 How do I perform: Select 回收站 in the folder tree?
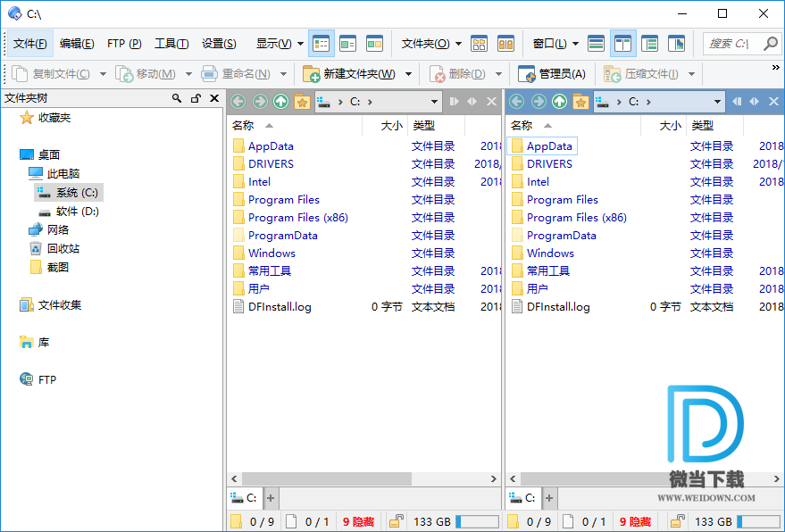[x=54, y=249]
